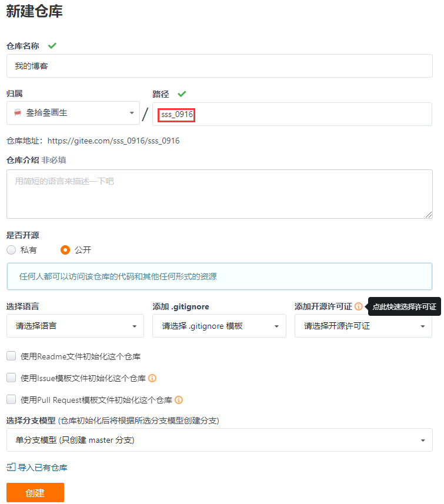Click the 路径 path input field
Viewport: 444px width, 504px height.
[292, 114]
